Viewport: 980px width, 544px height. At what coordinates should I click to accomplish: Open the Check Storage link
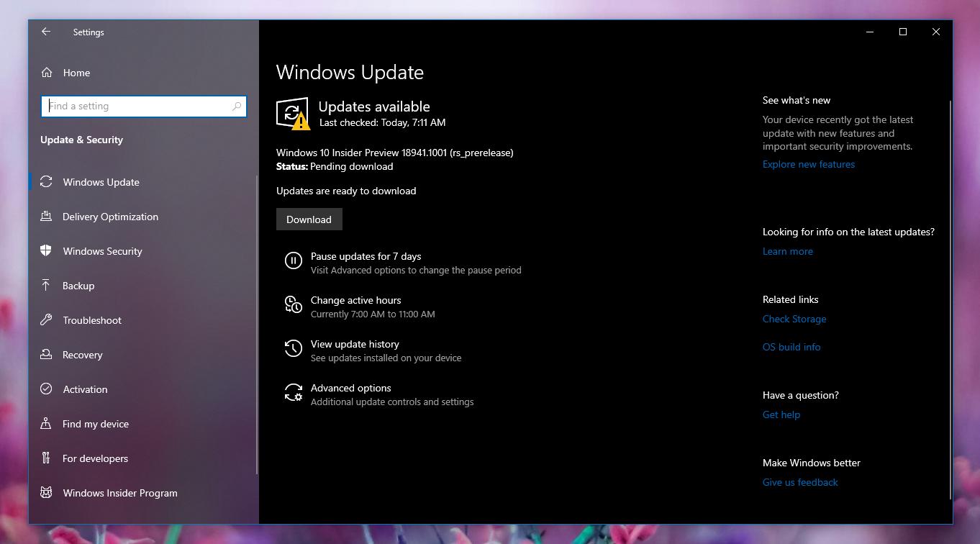[794, 319]
